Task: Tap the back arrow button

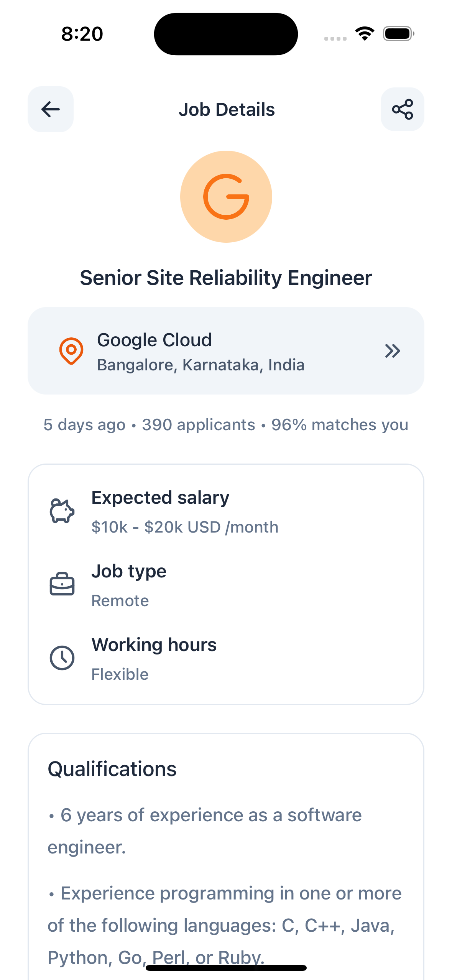Action: [51, 109]
